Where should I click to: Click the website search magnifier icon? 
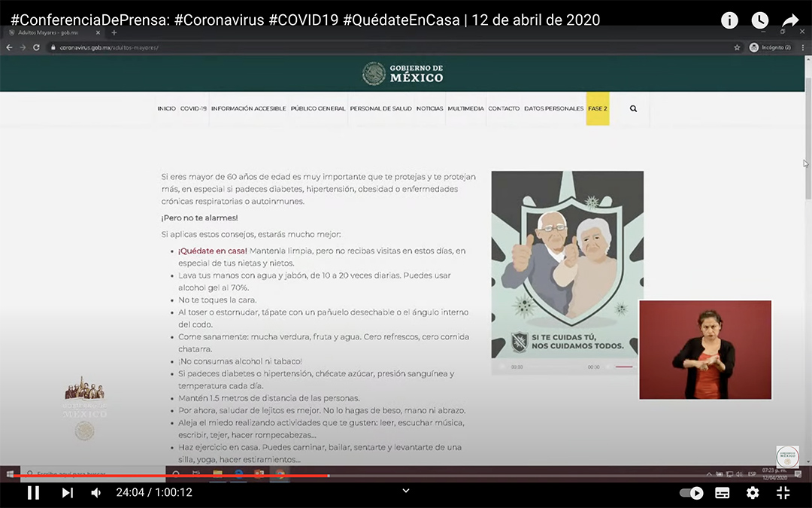coord(633,108)
